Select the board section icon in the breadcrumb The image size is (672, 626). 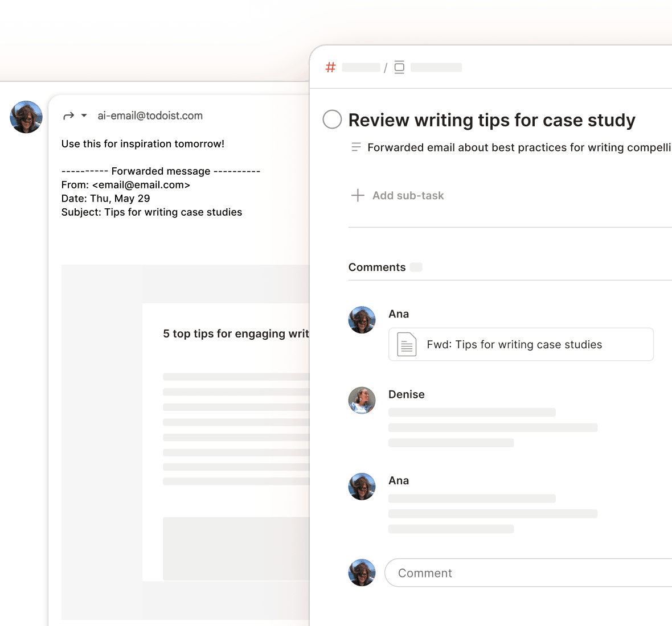pyautogui.click(x=399, y=67)
